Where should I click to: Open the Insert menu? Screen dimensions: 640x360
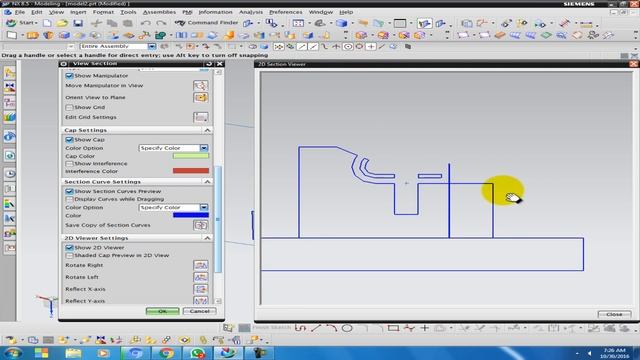(x=78, y=12)
